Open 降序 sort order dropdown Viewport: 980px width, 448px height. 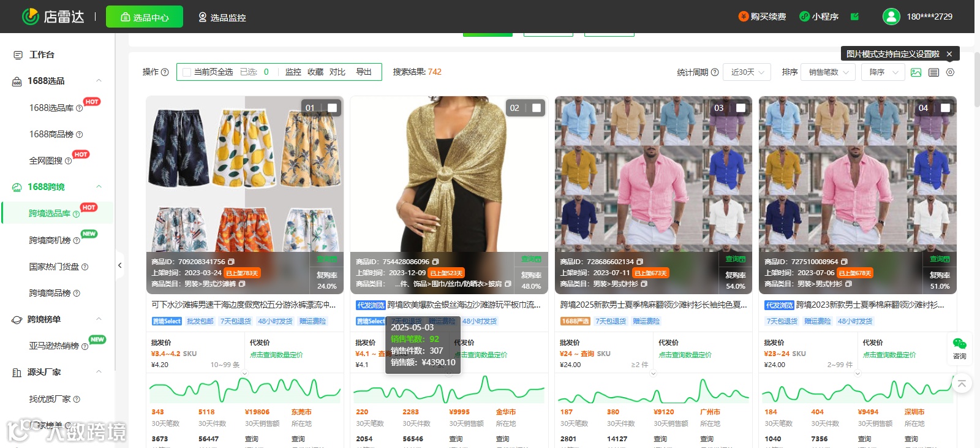click(883, 72)
